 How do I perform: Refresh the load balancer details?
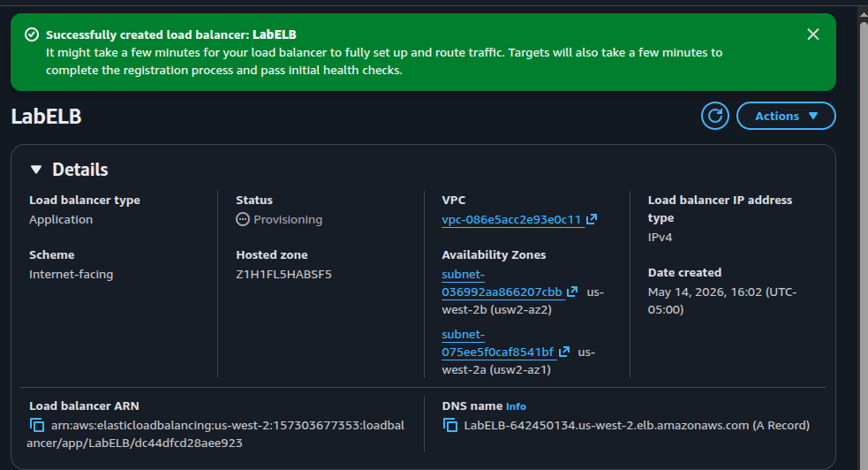click(714, 116)
